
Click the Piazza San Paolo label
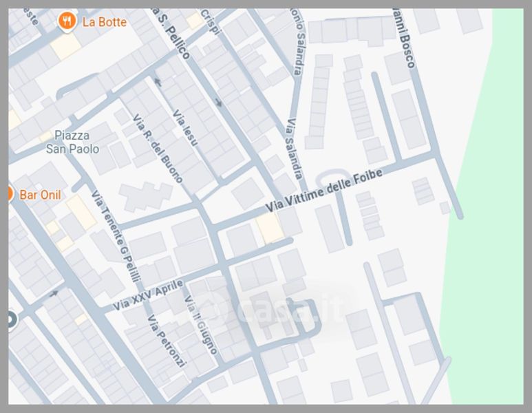click(x=72, y=142)
